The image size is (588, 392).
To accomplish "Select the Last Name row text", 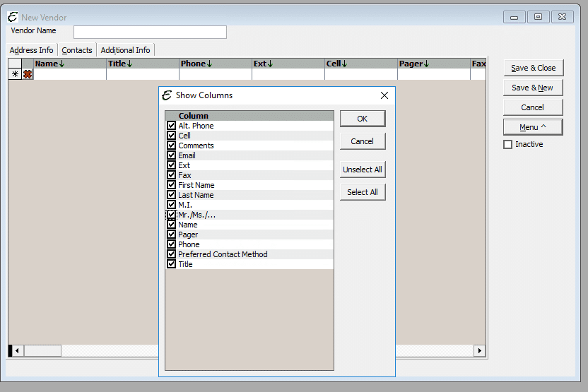I will click(x=196, y=195).
